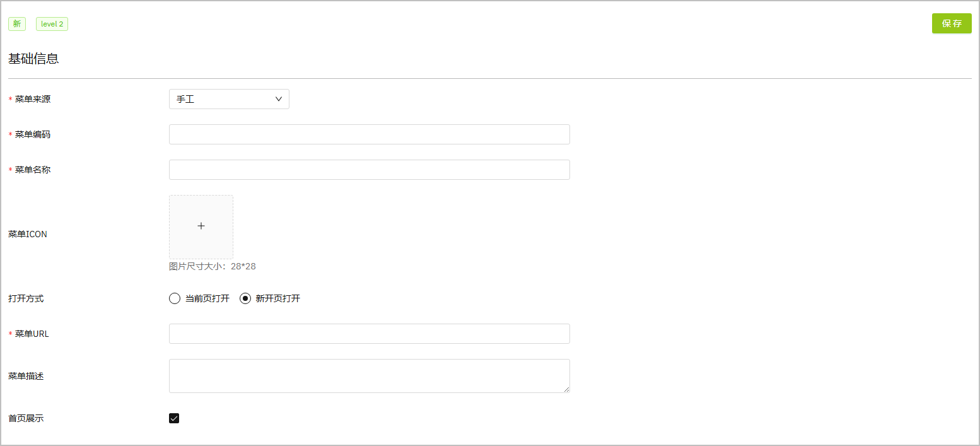Click the required 菜单来源 field label
980x446 pixels.
click(33, 99)
